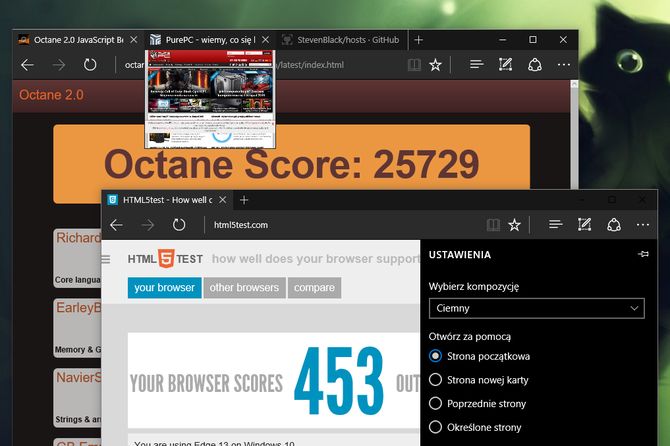Image resolution: width=670 pixels, height=446 pixels.
Task: Click the Richards benchmark box
Action: click(78, 258)
